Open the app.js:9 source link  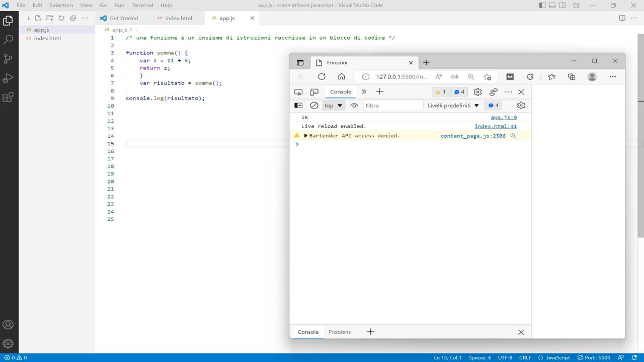point(503,117)
